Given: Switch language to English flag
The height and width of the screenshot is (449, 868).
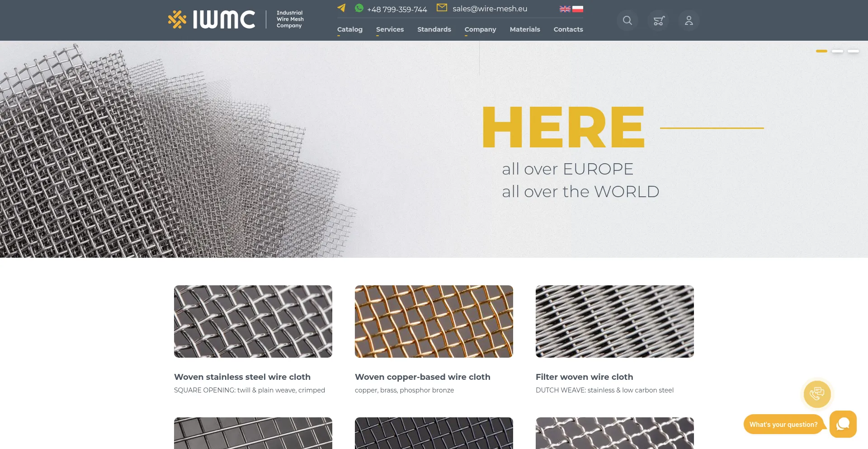Looking at the screenshot, I should pos(565,9).
